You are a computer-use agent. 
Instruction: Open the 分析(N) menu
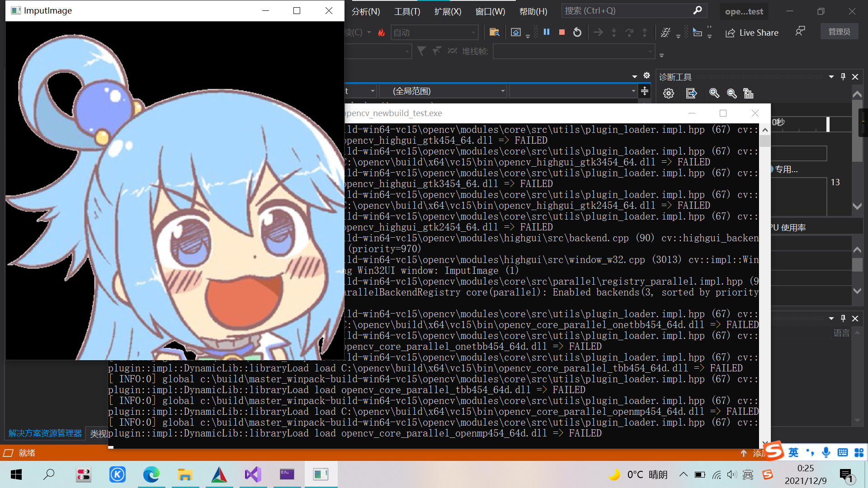366,11
